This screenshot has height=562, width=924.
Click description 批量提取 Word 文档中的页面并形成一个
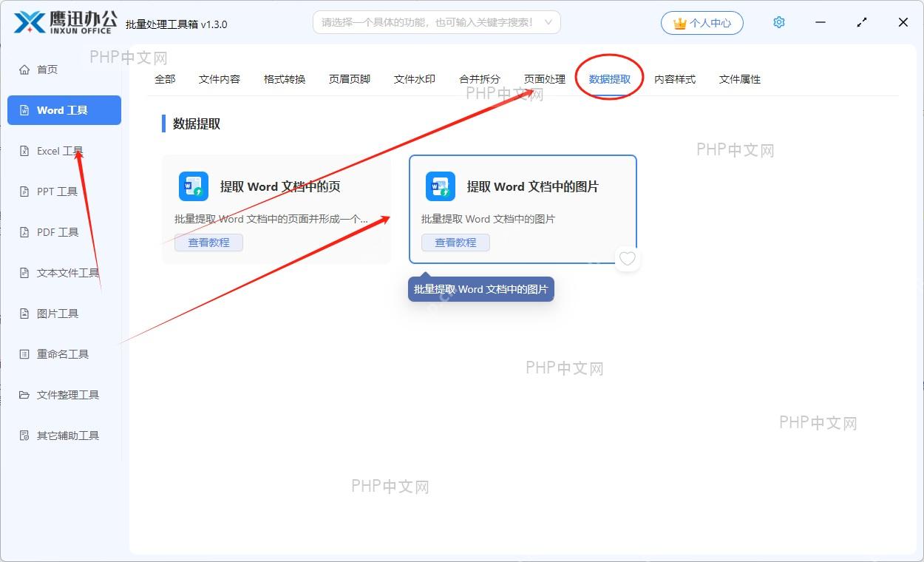click(271, 219)
